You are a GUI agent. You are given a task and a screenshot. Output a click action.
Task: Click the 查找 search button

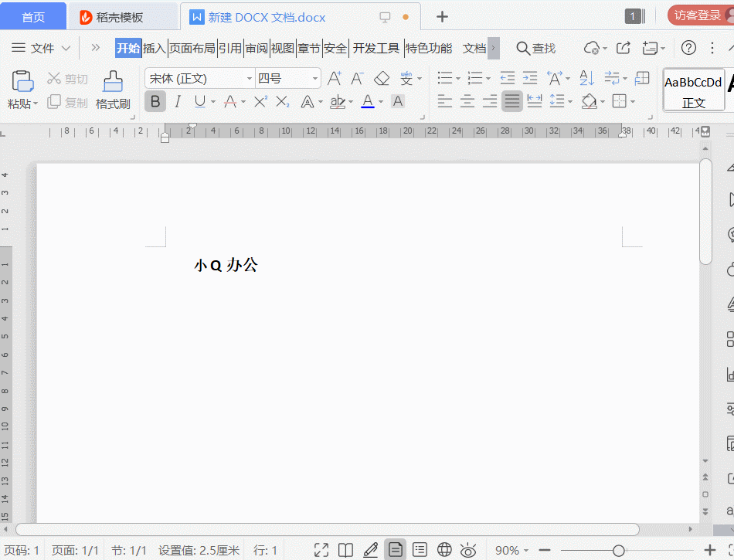point(536,49)
